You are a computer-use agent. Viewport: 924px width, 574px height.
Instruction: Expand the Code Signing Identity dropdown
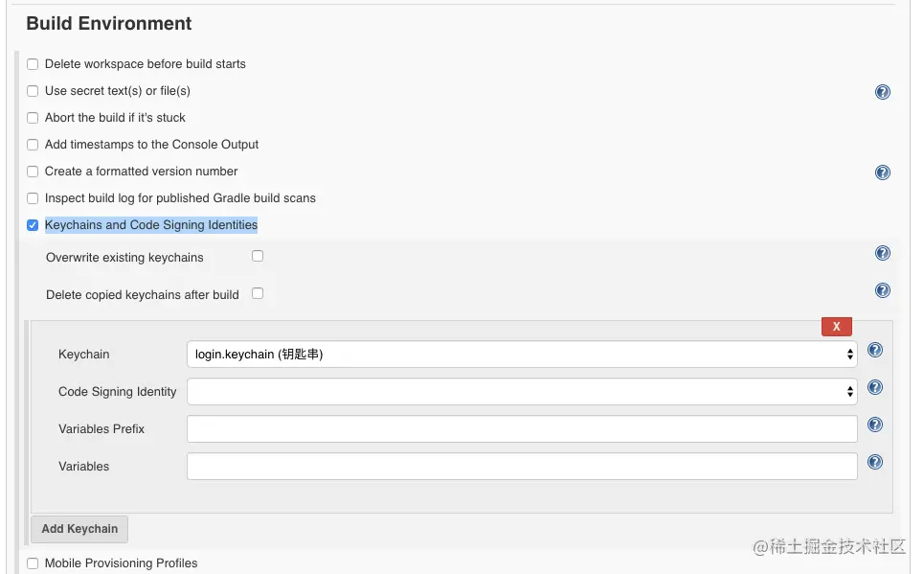(522, 392)
